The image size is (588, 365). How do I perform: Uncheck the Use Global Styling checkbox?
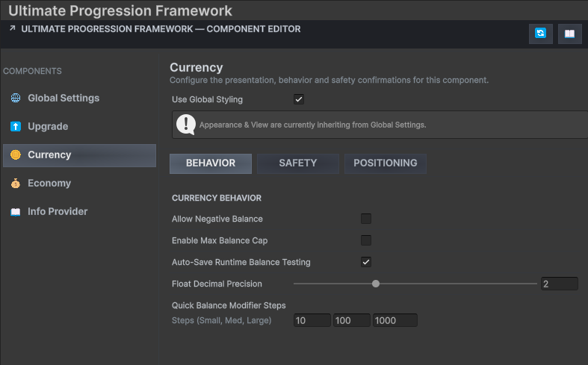(x=299, y=99)
